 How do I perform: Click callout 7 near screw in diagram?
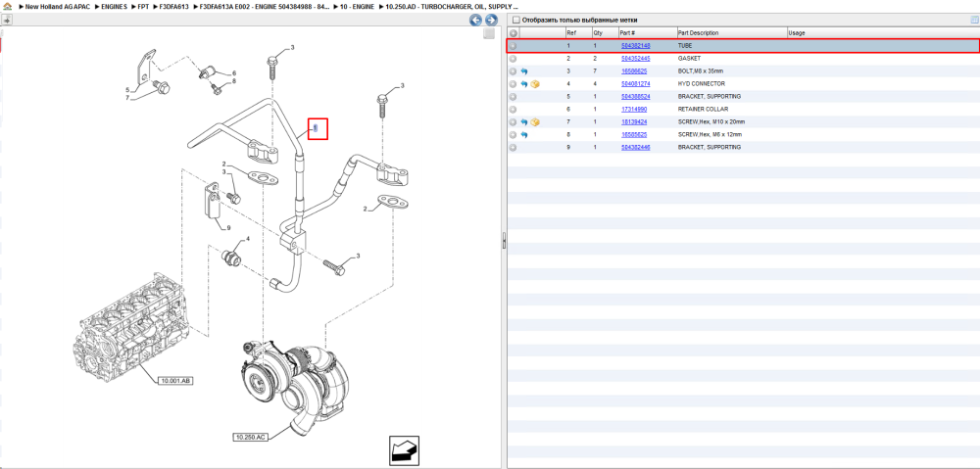(x=126, y=98)
